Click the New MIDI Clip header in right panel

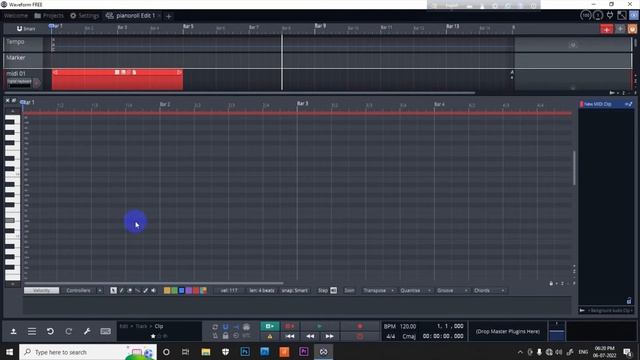click(606, 104)
